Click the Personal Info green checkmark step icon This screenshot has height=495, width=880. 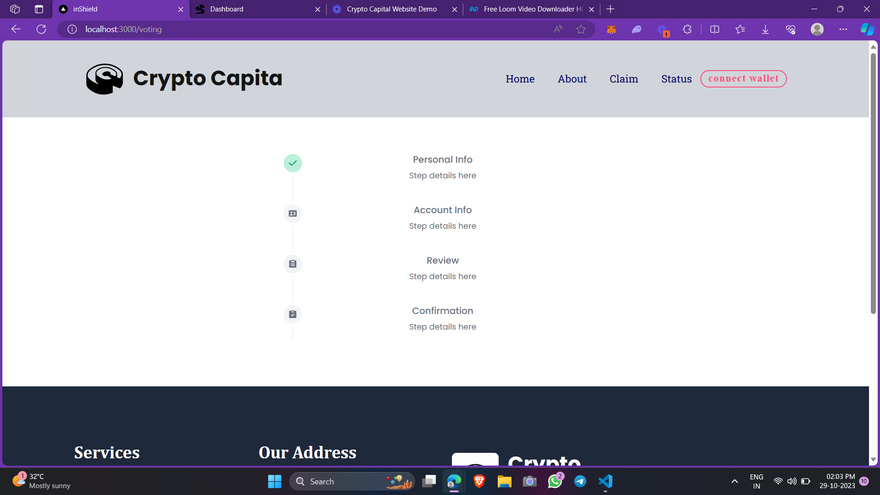[x=292, y=163]
